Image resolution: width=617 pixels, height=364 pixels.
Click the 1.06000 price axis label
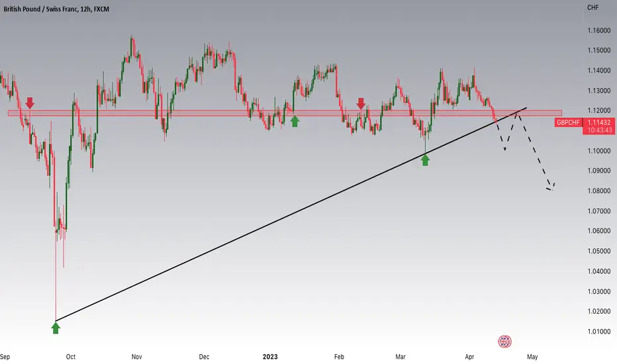click(x=599, y=231)
